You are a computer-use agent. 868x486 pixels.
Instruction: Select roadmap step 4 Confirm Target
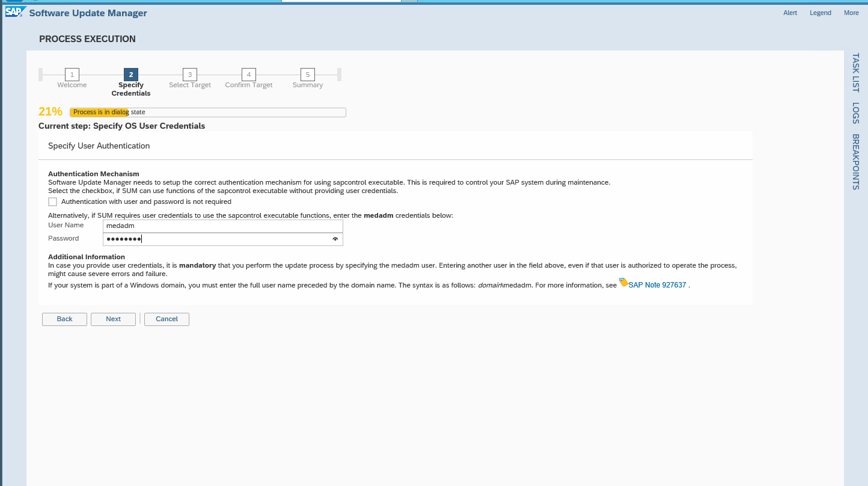pyautogui.click(x=249, y=75)
